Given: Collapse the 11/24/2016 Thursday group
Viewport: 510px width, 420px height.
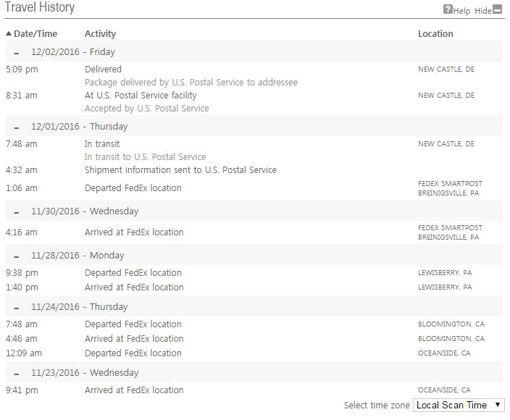Looking at the screenshot, I should point(17,308).
